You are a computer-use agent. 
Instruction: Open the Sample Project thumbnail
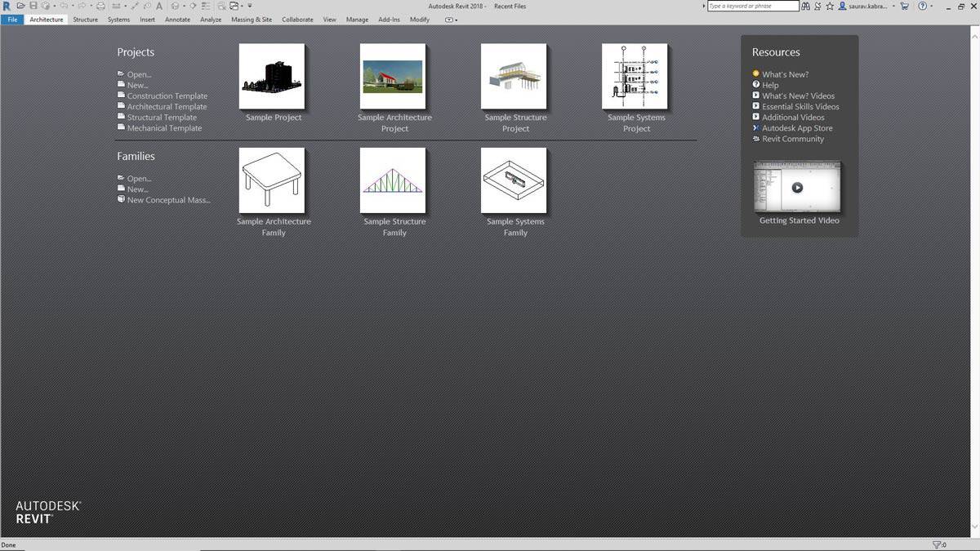272,76
